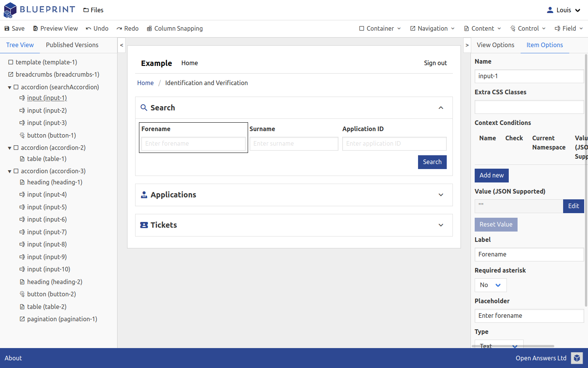
Task: Click the Home breadcrumb link
Action: pyautogui.click(x=145, y=83)
